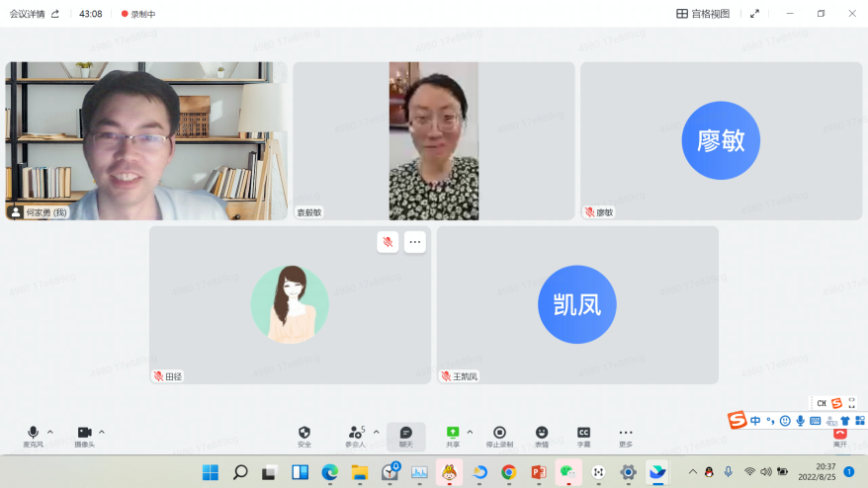This screenshot has width=868, height=488.
Task: Expand camera options arrow
Action: 102,432
